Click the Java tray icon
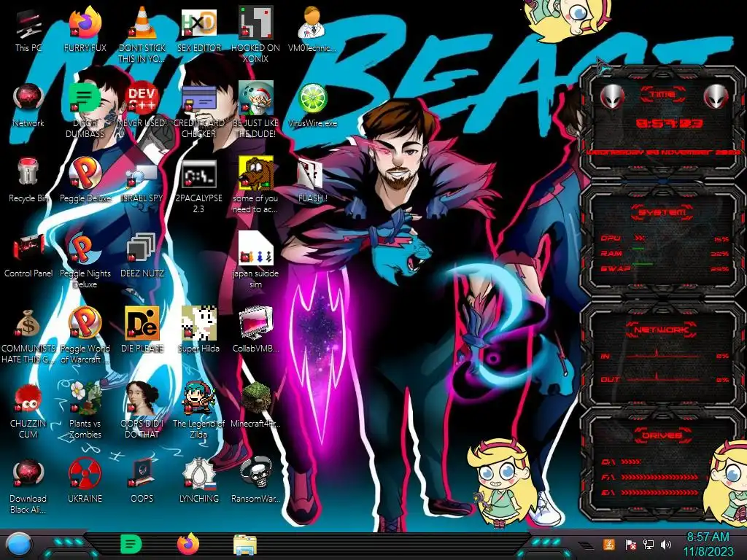The width and height of the screenshot is (747, 560). click(609, 544)
